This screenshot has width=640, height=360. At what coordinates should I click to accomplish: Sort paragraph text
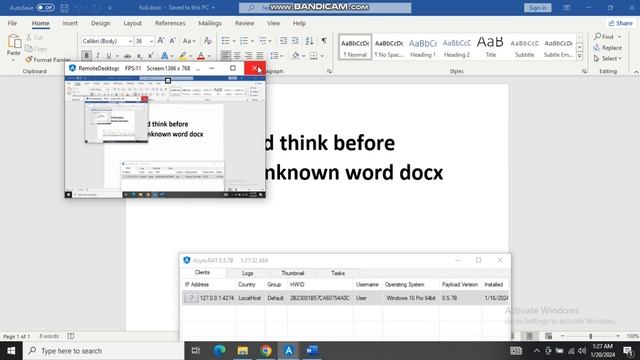(309, 41)
